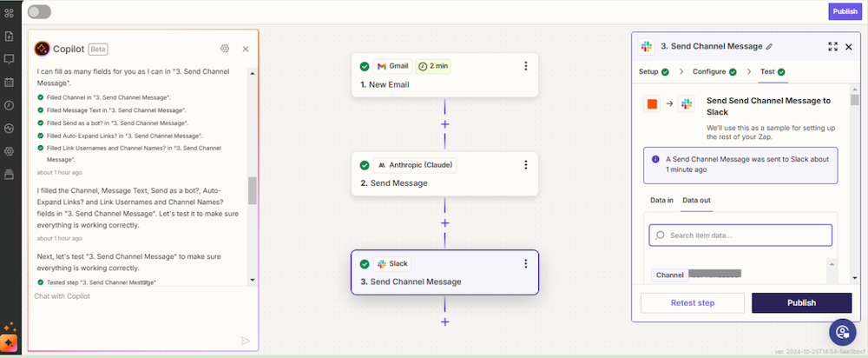Close the Send Channel Message panel
This screenshot has height=358, width=868.
coord(849,47)
